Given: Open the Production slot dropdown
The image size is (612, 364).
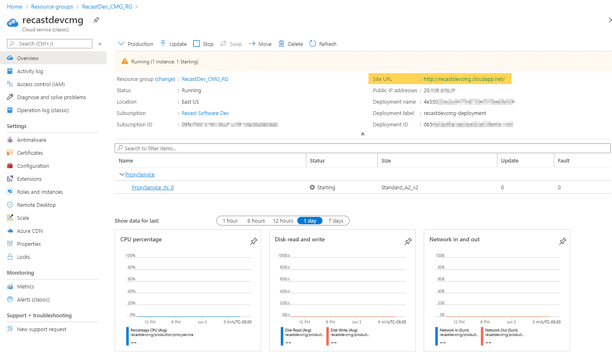Looking at the screenshot, I should point(135,44).
